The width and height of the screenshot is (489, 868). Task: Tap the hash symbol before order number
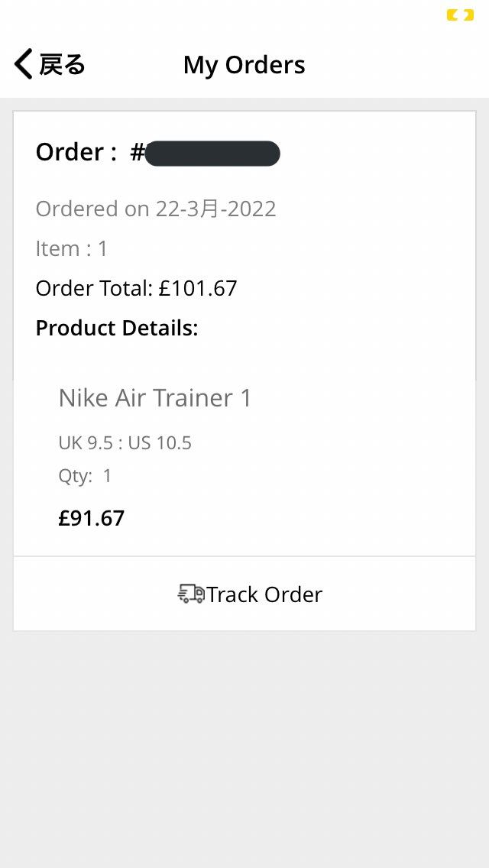point(137,152)
